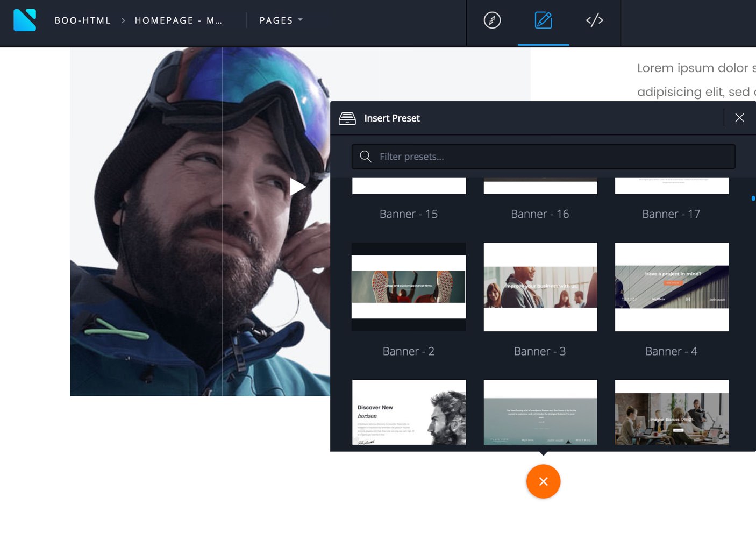756x554 pixels.
Task: Play the video with the white arrow
Action: 297,187
